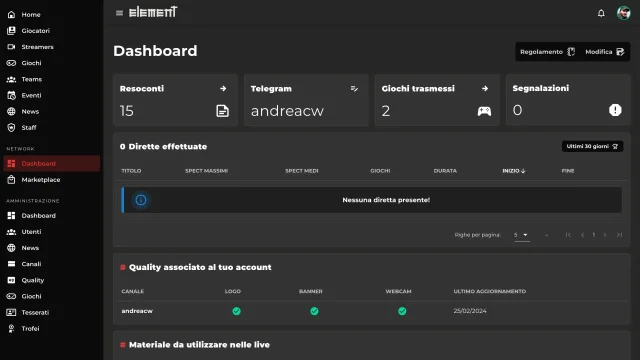Open Regolamento rules button

(547, 52)
